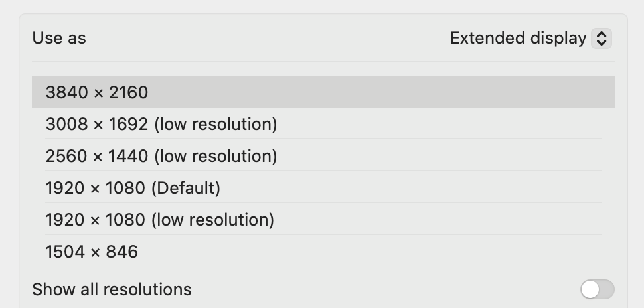The width and height of the screenshot is (644, 308).
Task: Switch to 1920 × 1080 (Default) resolution
Action: [133, 188]
